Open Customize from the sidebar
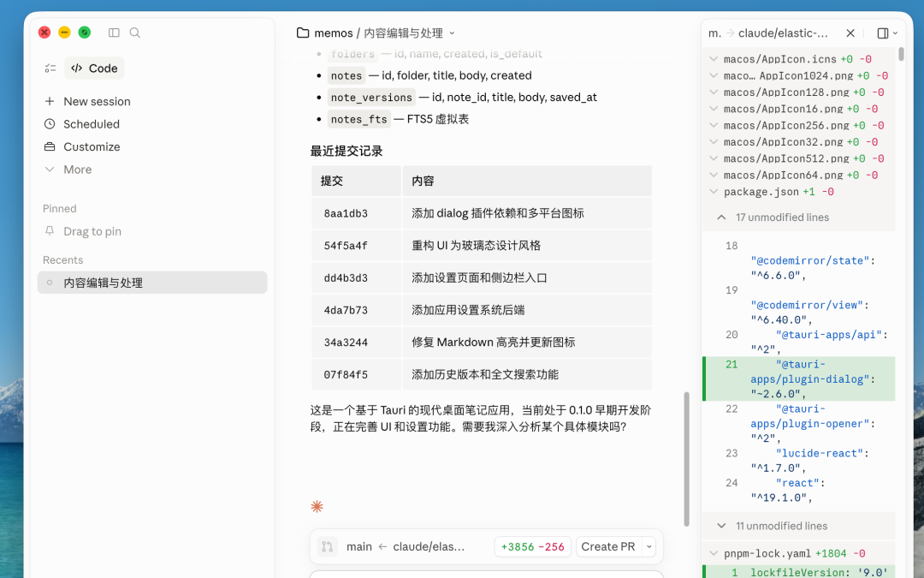 [x=92, y=146]
